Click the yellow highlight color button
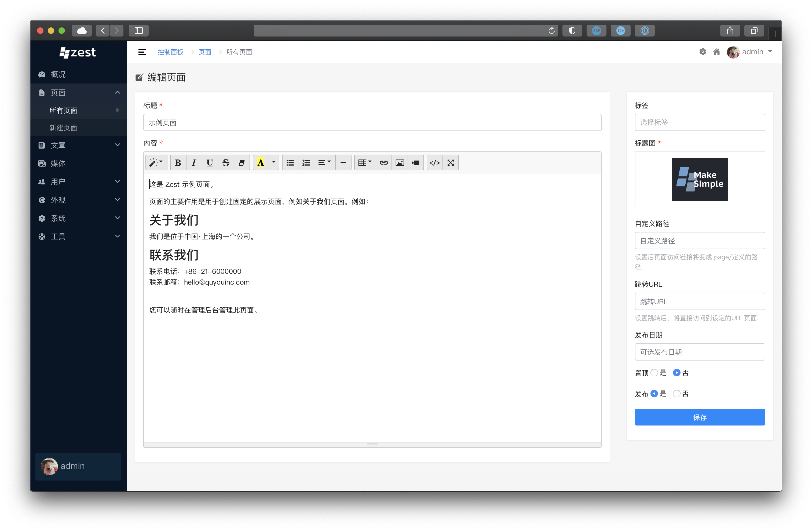The image size is (812, 531). click(x=261, y=162)
